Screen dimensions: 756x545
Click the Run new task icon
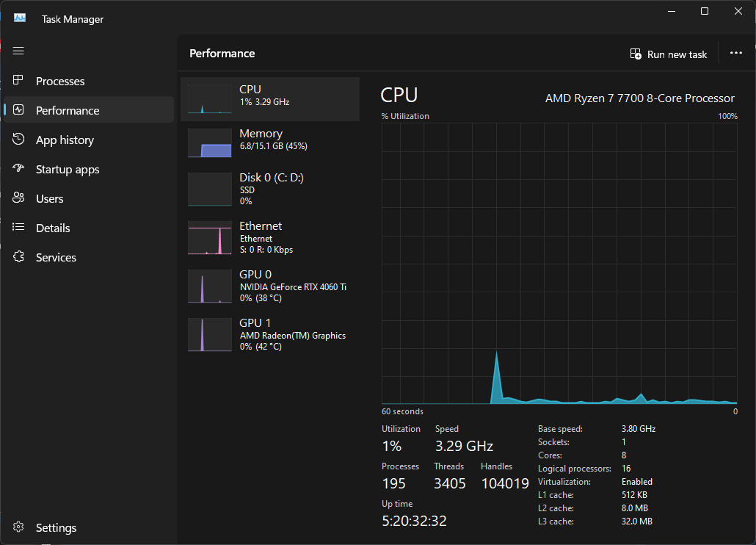(x=636, y=54)
